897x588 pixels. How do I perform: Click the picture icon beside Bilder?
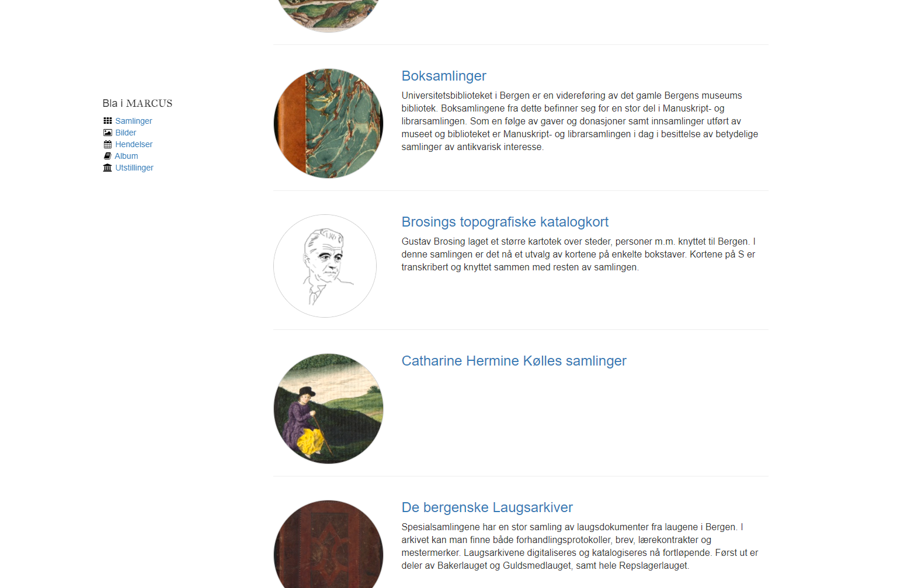click(x=107, y=133)
